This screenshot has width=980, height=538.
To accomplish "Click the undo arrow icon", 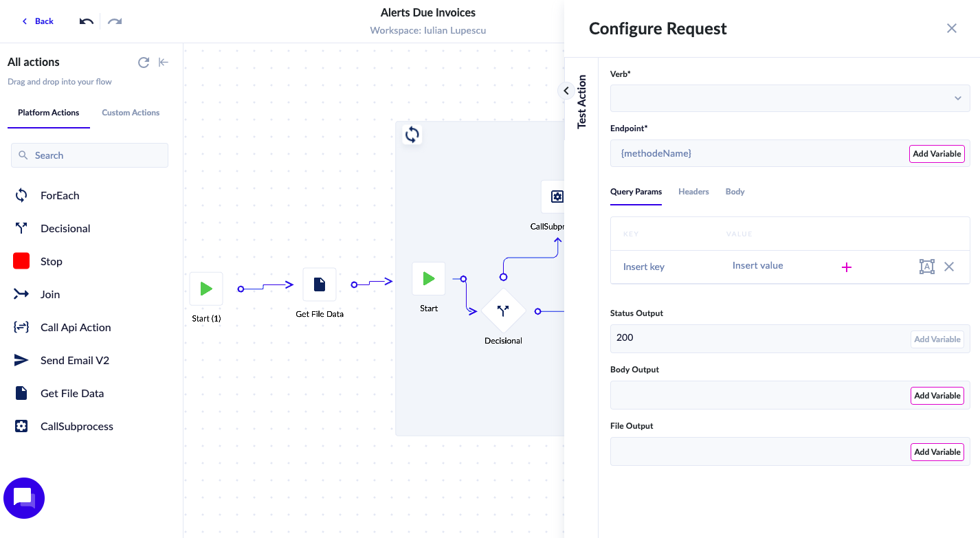I will (87, 21).
